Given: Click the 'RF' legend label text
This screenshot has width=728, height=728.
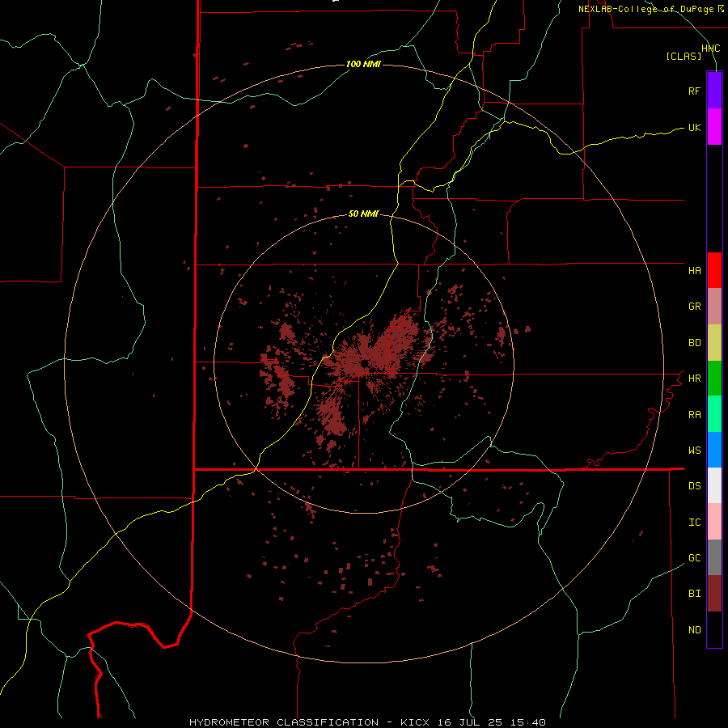Looking at the screenshot, I should 694,91.
